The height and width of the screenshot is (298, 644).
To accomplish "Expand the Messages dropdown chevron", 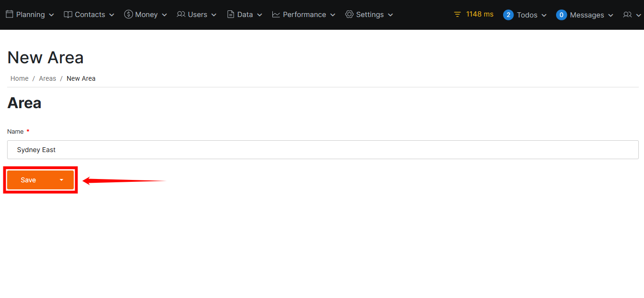I will [610, 15].
